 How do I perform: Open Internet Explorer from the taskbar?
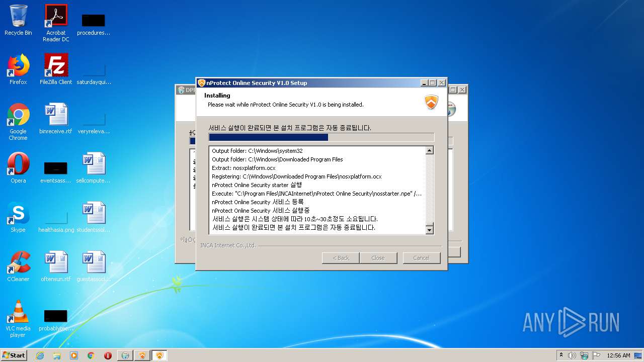point(40,355)
